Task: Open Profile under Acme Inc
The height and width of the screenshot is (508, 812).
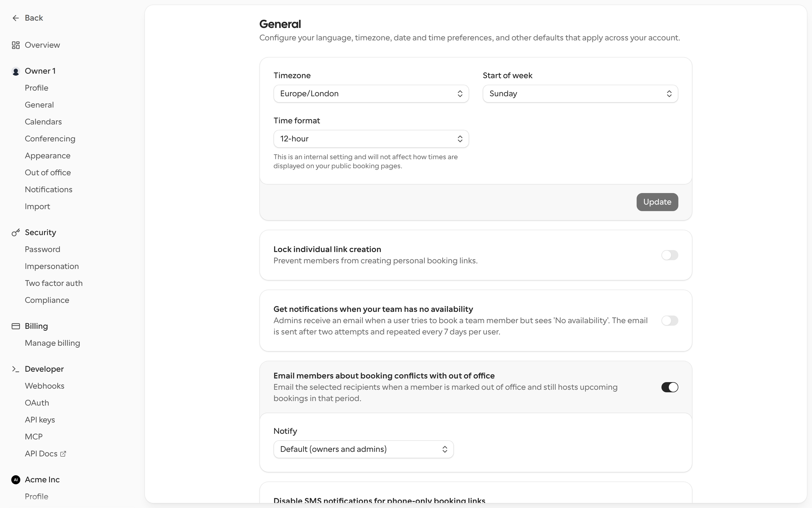Action: (37, 497)
